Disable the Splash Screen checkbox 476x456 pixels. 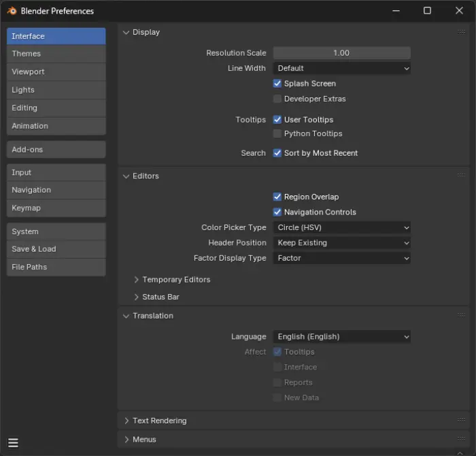(277, 84)
